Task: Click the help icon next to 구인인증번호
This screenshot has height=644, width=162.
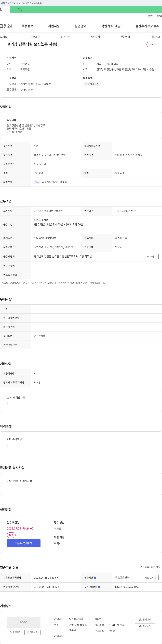Action: tap(99, 587)
